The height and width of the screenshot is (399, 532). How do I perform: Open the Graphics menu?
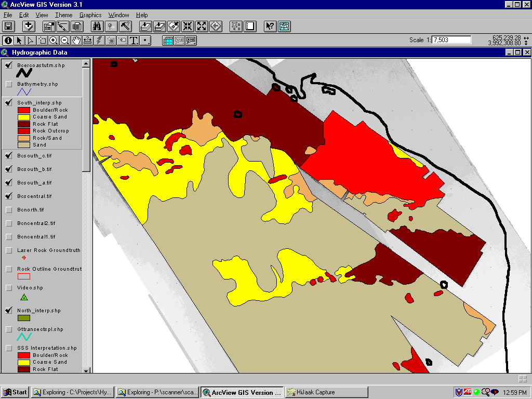pyautogui.click(x=90, y=15)
